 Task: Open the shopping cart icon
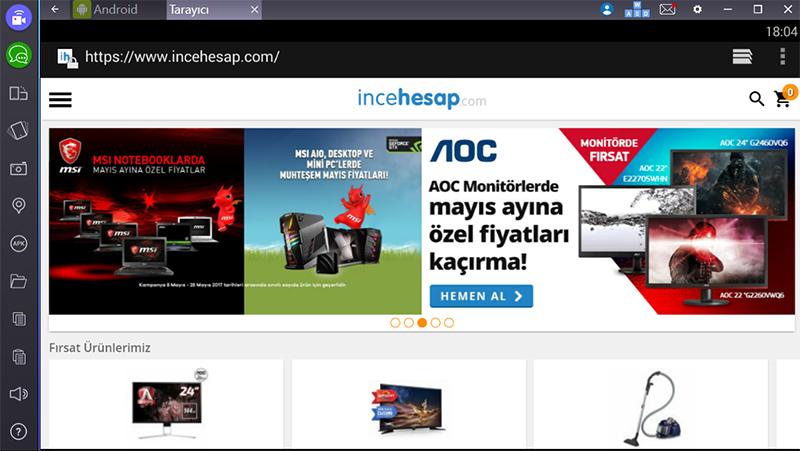(x=783, y=98)
